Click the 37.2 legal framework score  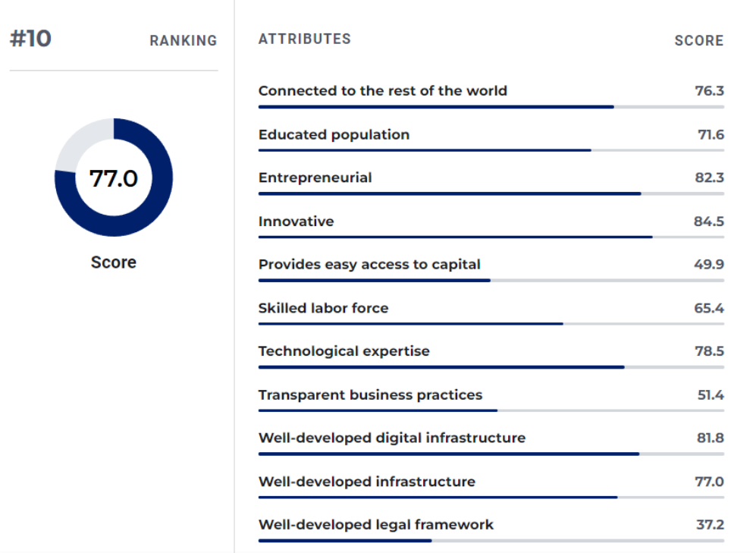point(710,525)
